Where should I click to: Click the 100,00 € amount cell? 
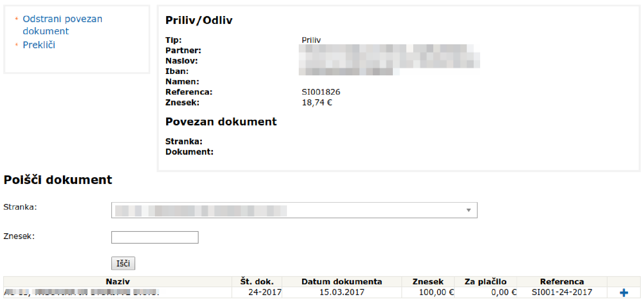coord(436,292)
